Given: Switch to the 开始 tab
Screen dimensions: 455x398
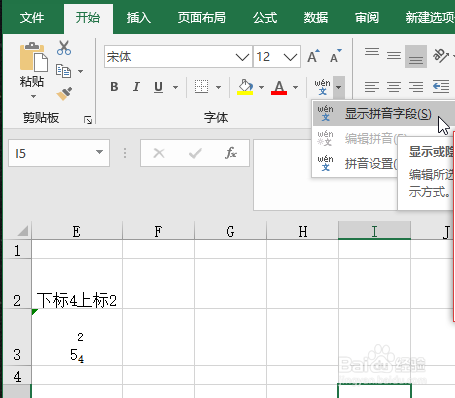Looking at the screenshot, I should [x=88, y=18].
